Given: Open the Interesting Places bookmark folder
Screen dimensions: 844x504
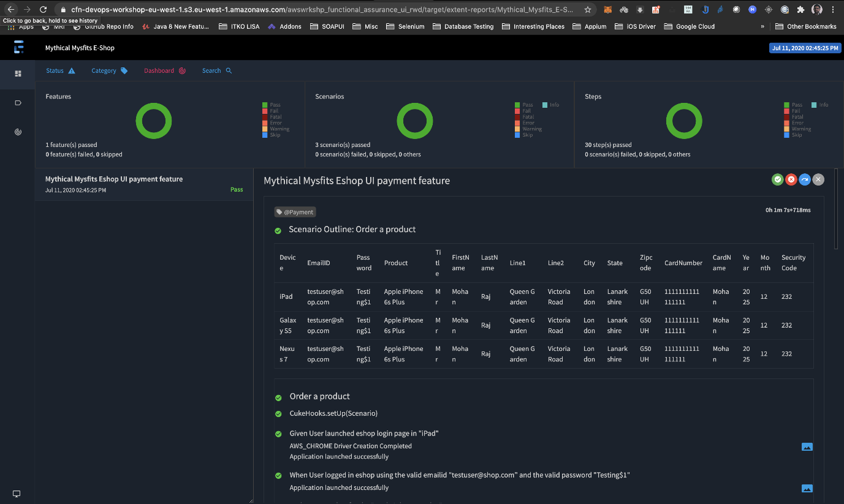Looking at the screenshot, I should (533, 26).
